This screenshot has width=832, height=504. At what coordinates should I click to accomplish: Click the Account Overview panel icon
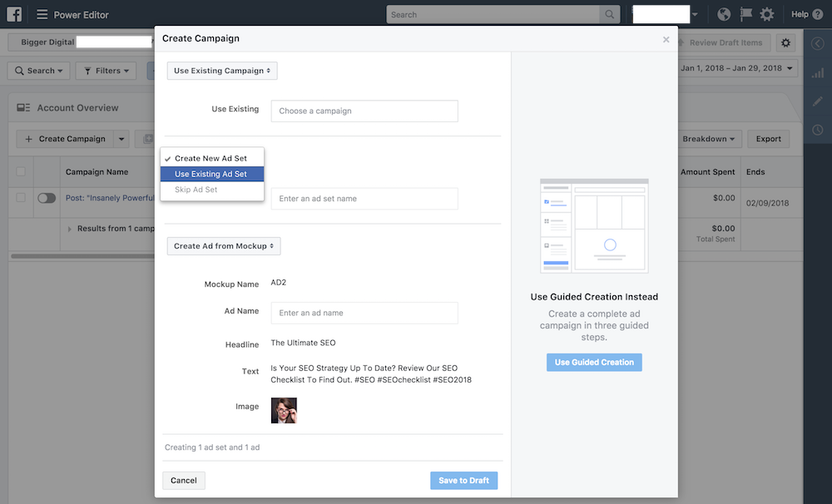tap(23, 107)
